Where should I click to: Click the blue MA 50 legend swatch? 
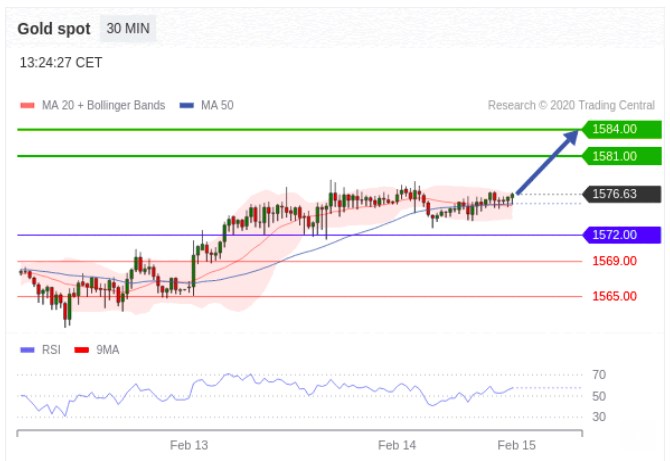tap(187, 105)
